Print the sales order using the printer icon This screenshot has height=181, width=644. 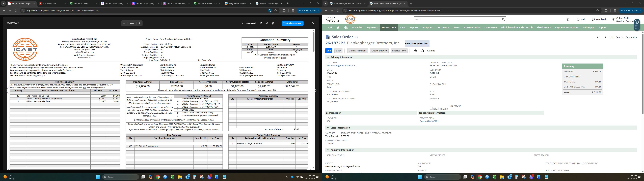coord(416,51)
